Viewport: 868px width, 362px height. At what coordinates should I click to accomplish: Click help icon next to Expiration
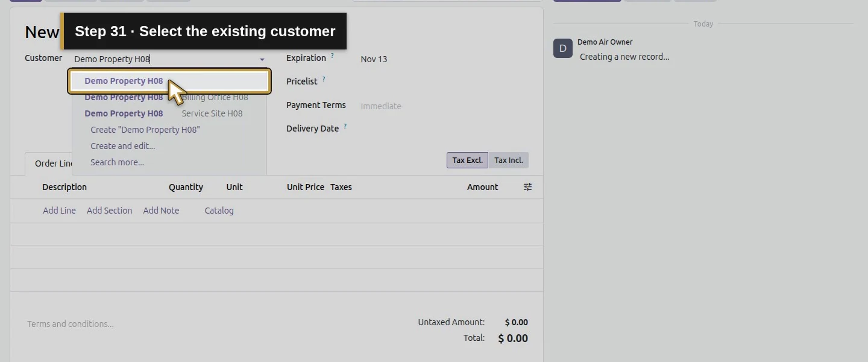pyautogui.click(x=332, y=56)
